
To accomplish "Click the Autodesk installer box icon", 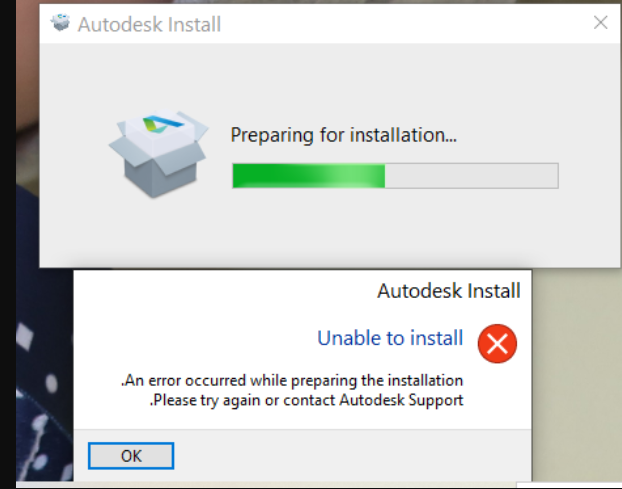I will [159, 153].
